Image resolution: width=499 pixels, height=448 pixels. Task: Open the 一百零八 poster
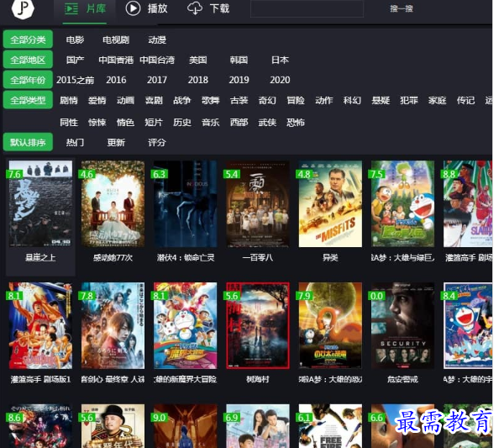tap(258, 203)
